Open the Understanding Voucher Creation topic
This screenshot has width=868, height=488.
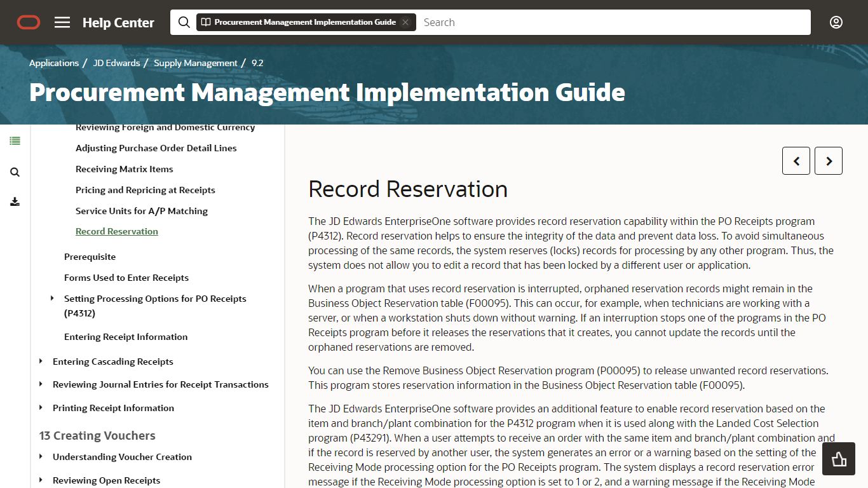point(122,457)
